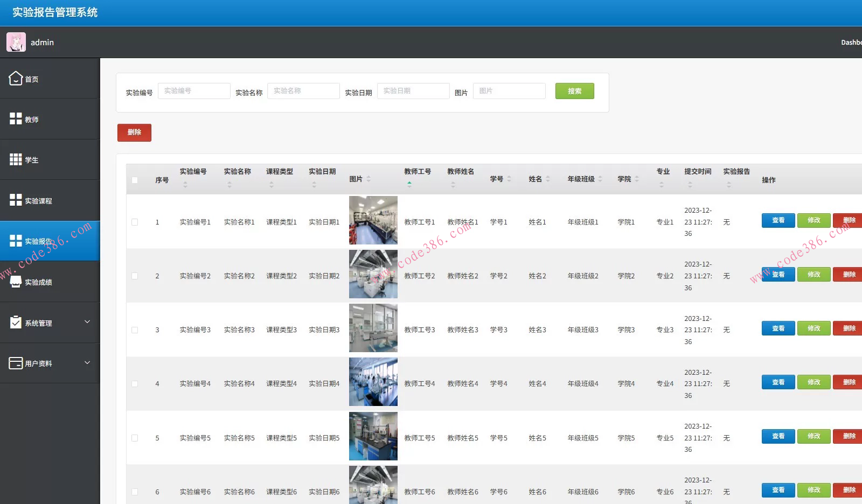Click the green 搜索 button
862x504 pixels.
(574, 91)
